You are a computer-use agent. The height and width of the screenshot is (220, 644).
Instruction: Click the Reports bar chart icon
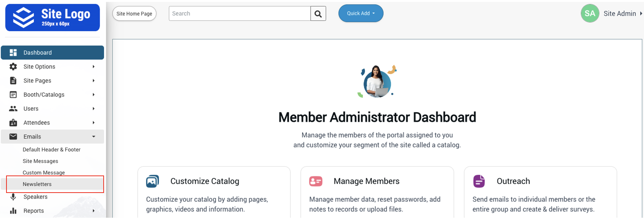coord(13,211)
